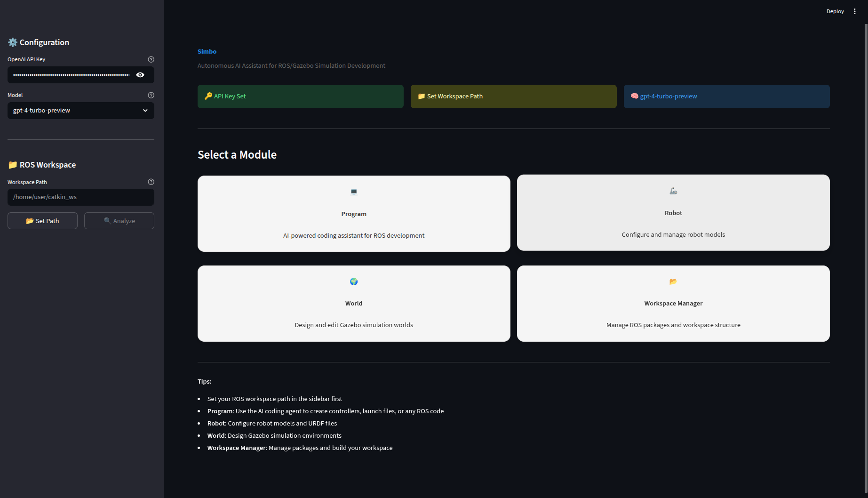This screenshot has width=868, height=498.
Task: Click 'Select a Module' heading
Action: (x=237, y=155)
